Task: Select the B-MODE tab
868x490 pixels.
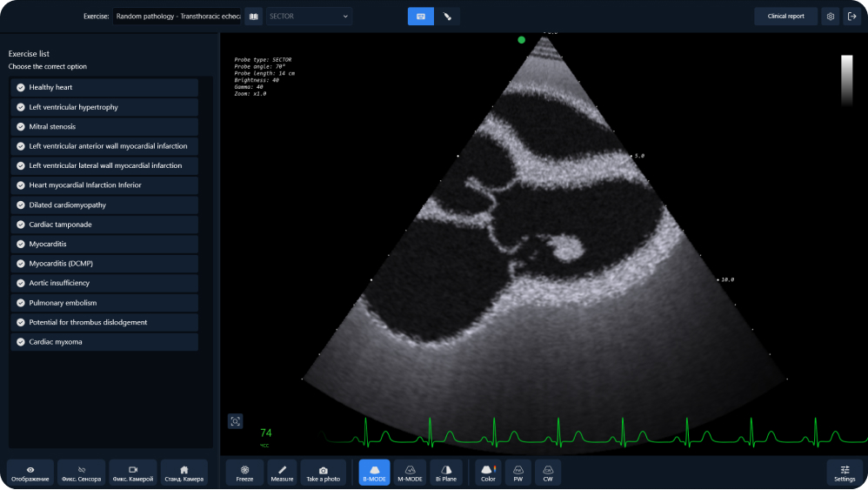Action: click(374, 473)
